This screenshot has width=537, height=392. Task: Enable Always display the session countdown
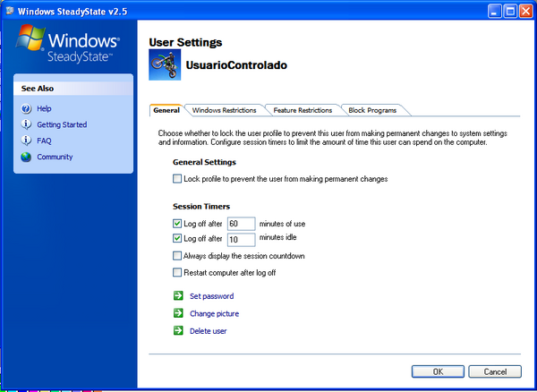(x=177, y=256)
